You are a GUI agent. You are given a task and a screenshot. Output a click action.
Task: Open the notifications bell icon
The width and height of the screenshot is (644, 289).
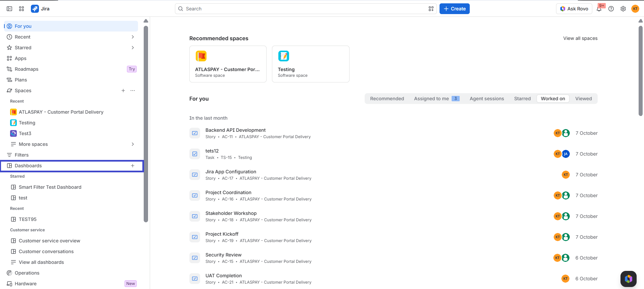[599, 9]
